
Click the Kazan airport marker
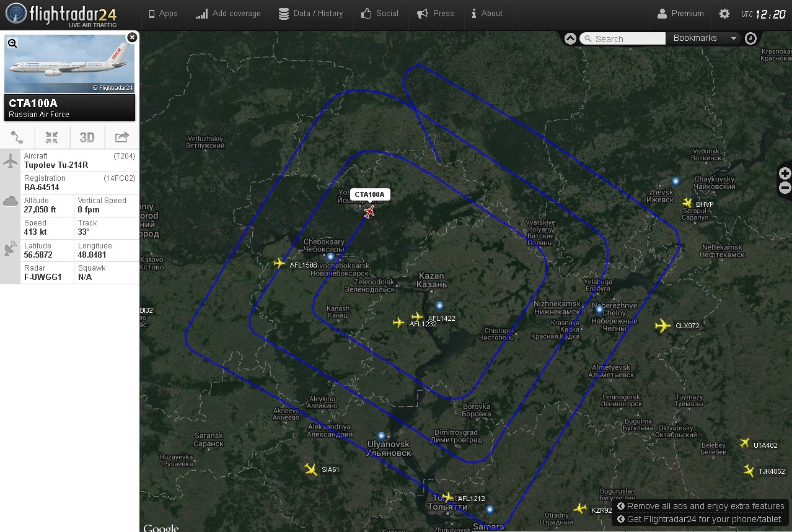point(439,305)
